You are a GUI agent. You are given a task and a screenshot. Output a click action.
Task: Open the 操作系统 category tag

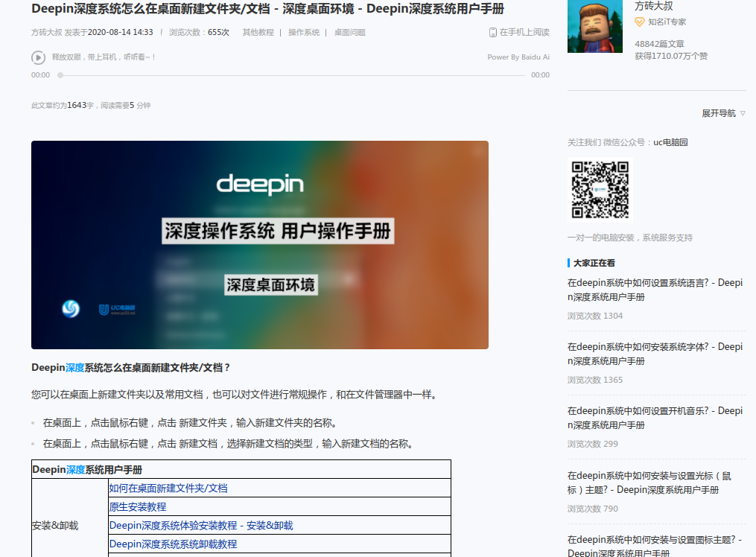coord(304,32)
